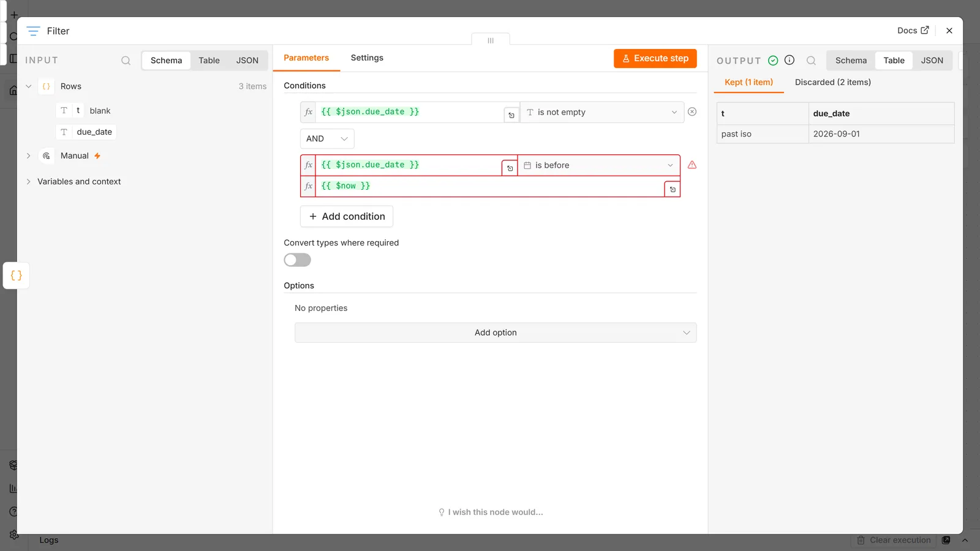The height and width of the screenshot is (551, 980).
Task: Click 'I wish this node would...' link
Action: (x=496, y=512)
